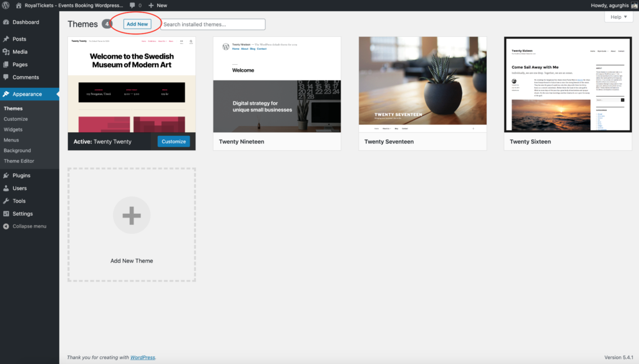Select the Twenty Twenty theme screenshot
Image resolution: width=639 pixels, height=364 pixels.
point(132,85)
